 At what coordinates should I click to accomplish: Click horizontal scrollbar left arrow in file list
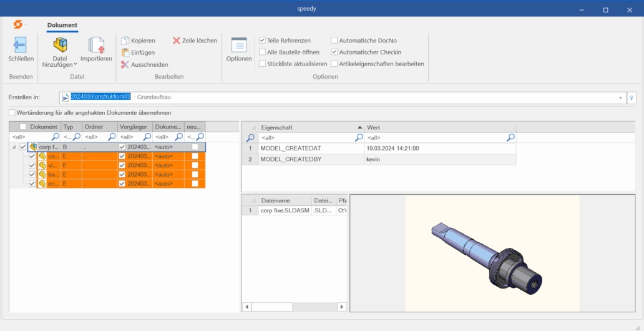pyautogui.click(x=247, y=307)
